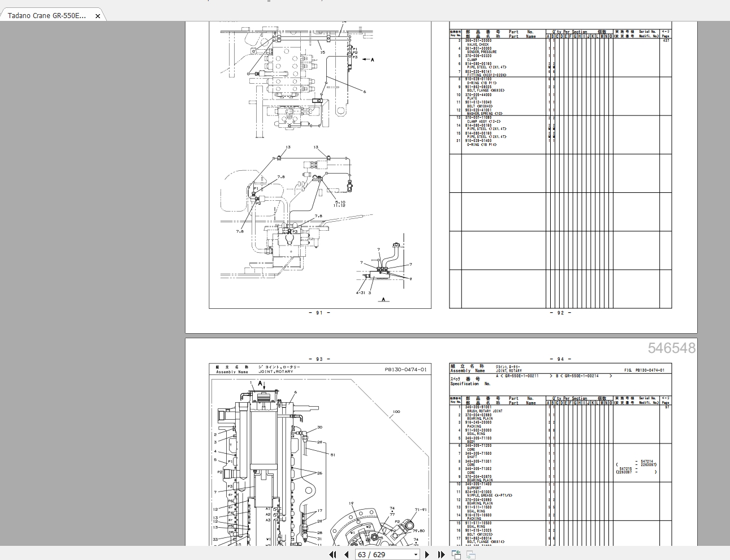Click 'JOINT,ROTARY' assembly name on page 93
Viewport: 730px width, 560px height.
pos(276,372)
